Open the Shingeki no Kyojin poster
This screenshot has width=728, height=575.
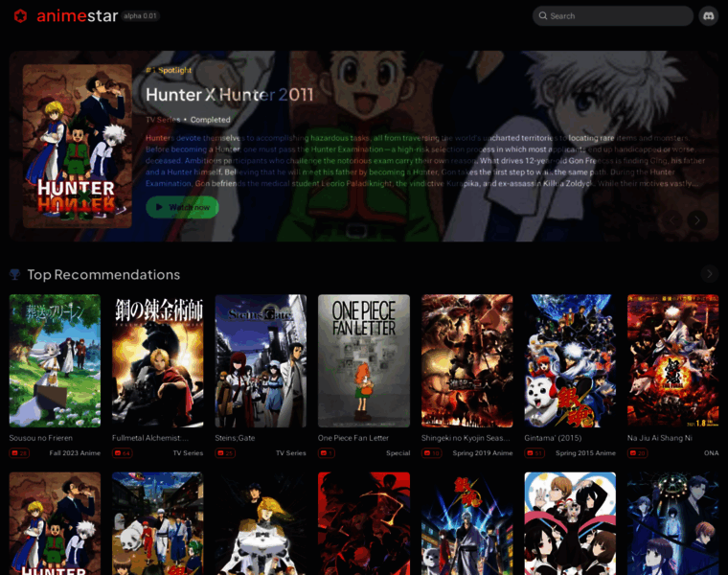pyautogui.click(x=466, y=360)
